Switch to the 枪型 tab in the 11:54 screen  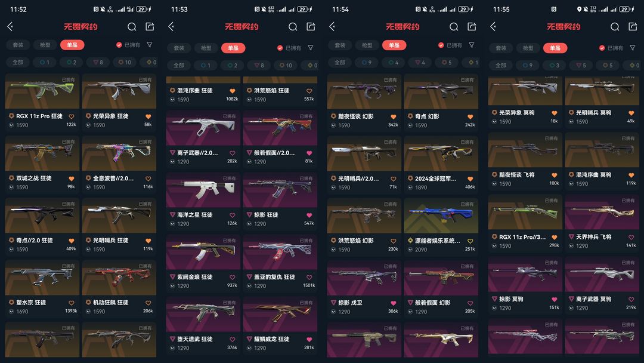367,45
